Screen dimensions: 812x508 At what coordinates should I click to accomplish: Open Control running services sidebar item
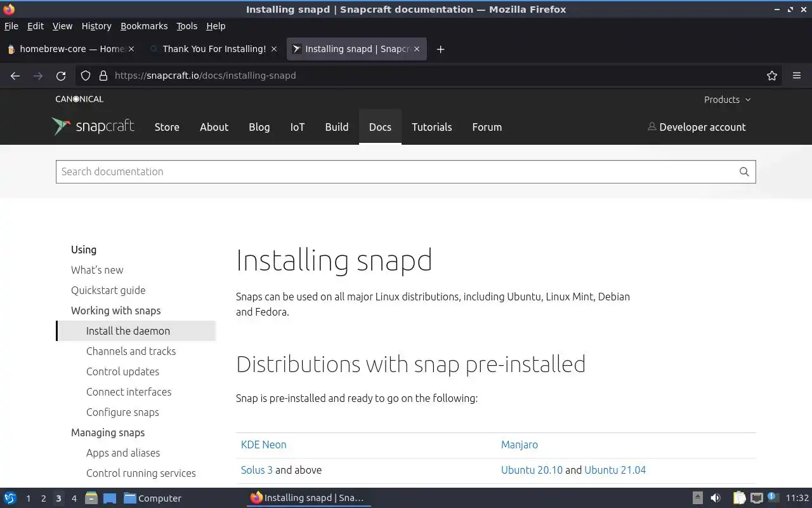click(141, 473)
